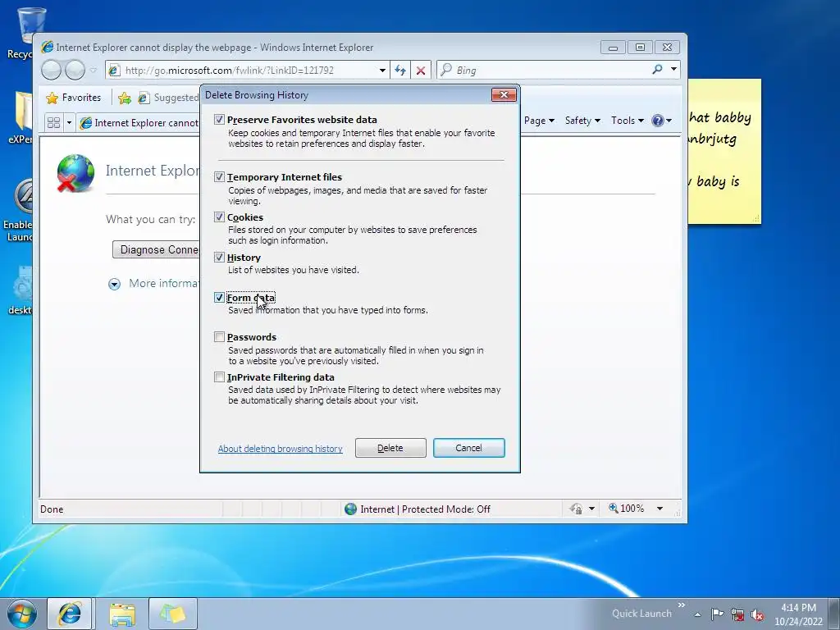Click the Diagnose Connection Problems button
Image resolution: width=840 pixels, height=630 pixels.
pos(156,249)
